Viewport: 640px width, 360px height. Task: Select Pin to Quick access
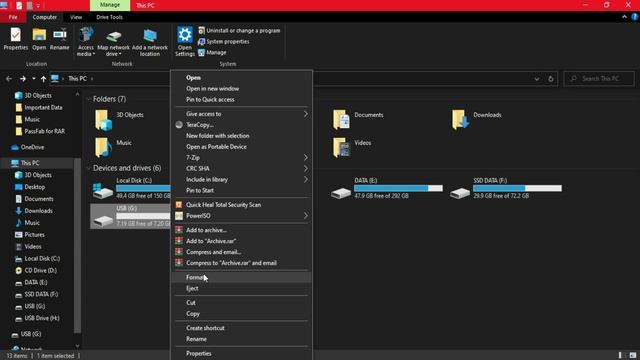point(242,100)
